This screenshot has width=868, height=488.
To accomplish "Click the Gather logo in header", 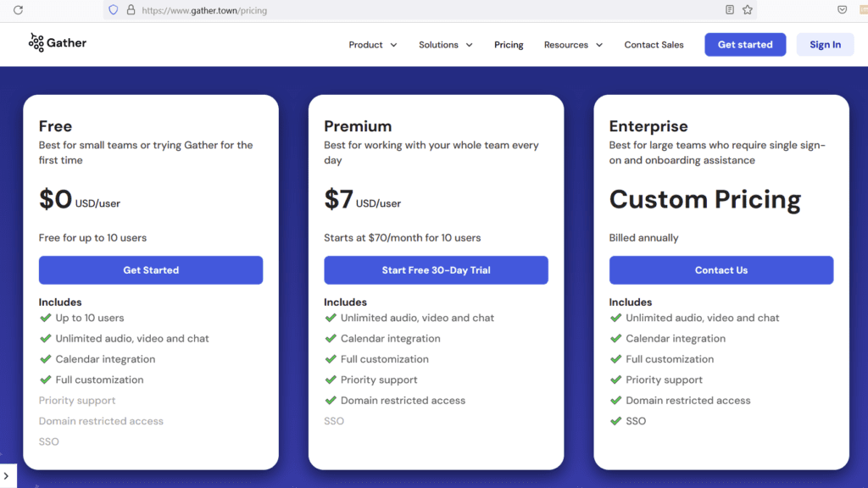I will (58, 43).
